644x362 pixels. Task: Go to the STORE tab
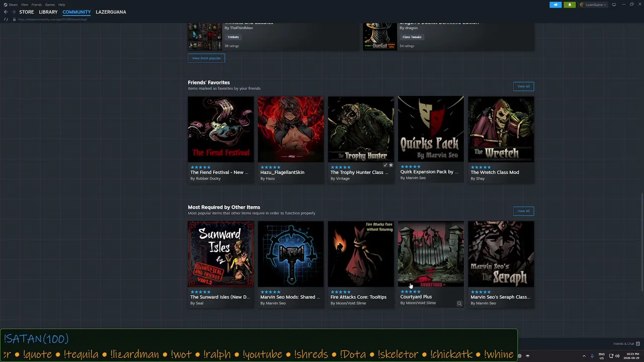pyautogui.click(x=27, y=12)
